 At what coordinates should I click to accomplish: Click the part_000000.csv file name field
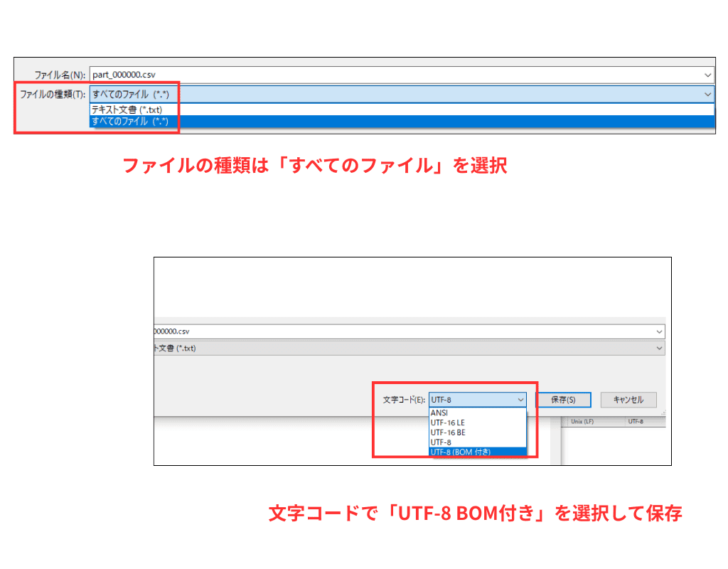[x=213, y=75]
